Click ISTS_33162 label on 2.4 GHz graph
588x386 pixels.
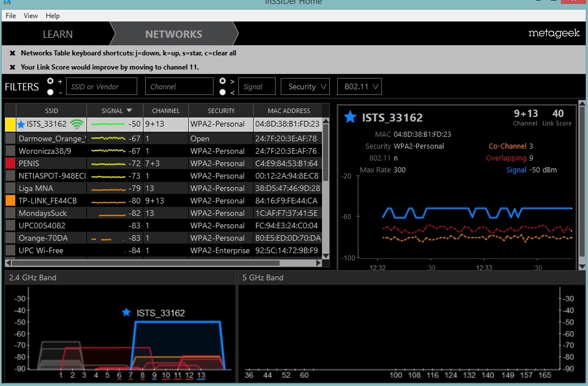pos(160,313)
